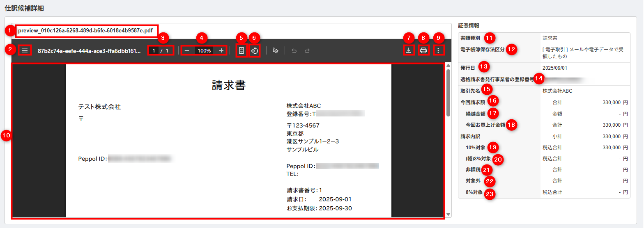Click the preview PDF file name
The image size is (644, 228).
86,31
